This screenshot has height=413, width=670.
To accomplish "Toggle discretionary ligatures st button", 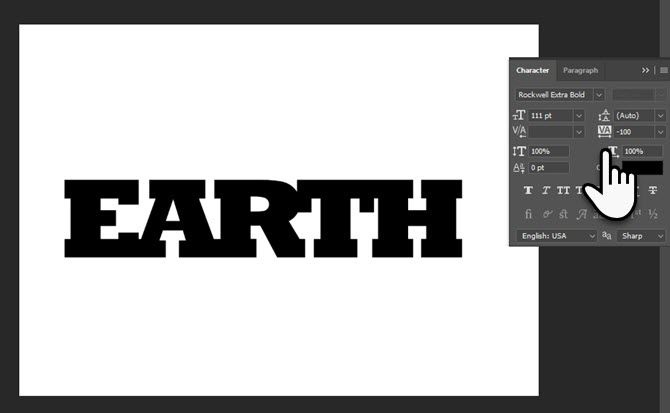I will tap(564, 214).
